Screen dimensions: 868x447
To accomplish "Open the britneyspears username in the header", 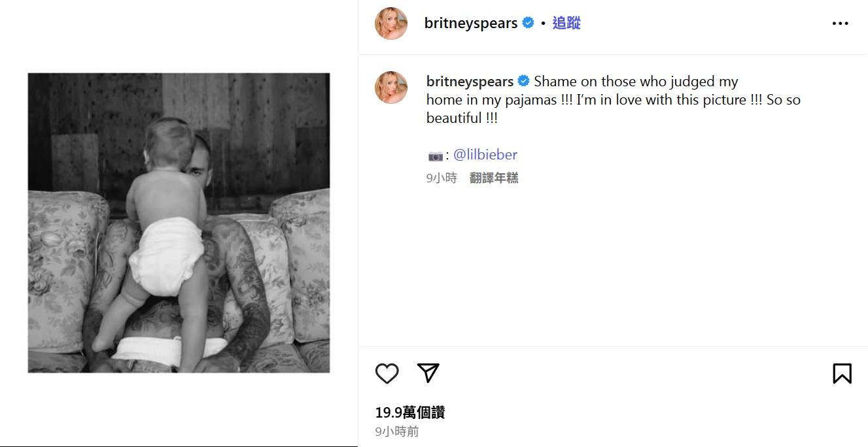I will (471, 24).
